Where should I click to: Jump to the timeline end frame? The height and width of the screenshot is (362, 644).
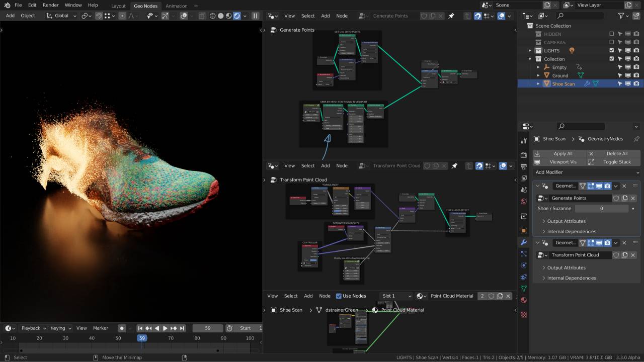click(182, 328)
